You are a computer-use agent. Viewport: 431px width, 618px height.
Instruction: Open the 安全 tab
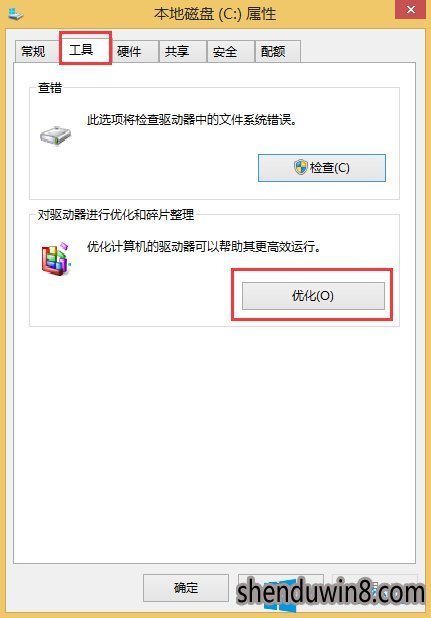(225, 51)
